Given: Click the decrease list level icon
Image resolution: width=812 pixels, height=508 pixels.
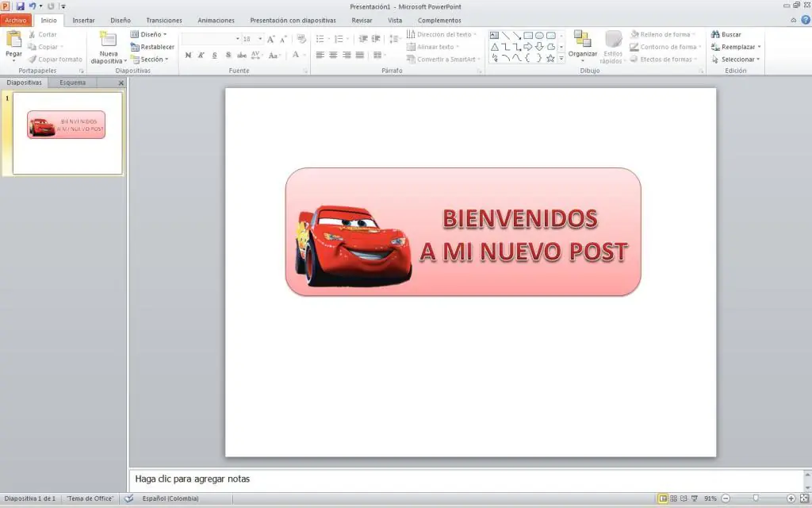Looking at the screenshot, I should (x=363, y=39).
